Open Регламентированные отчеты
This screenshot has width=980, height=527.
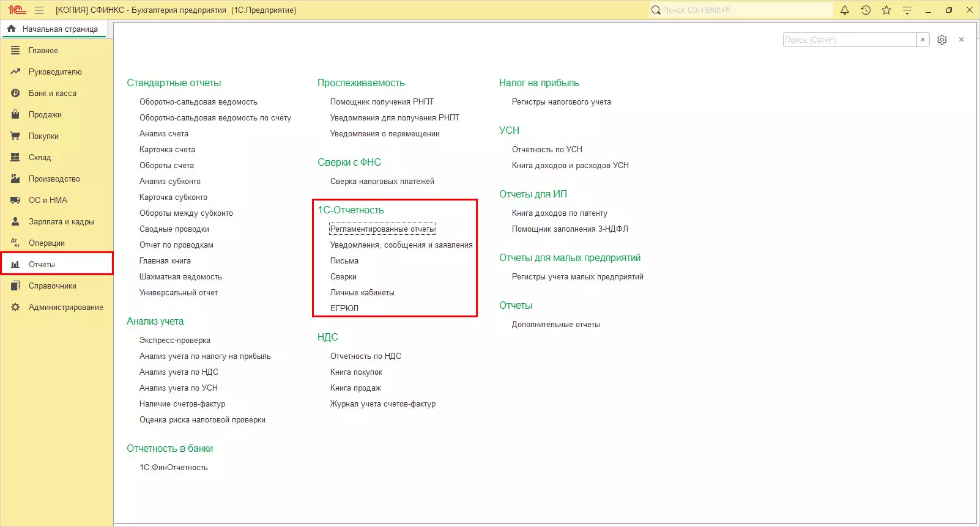382,229
